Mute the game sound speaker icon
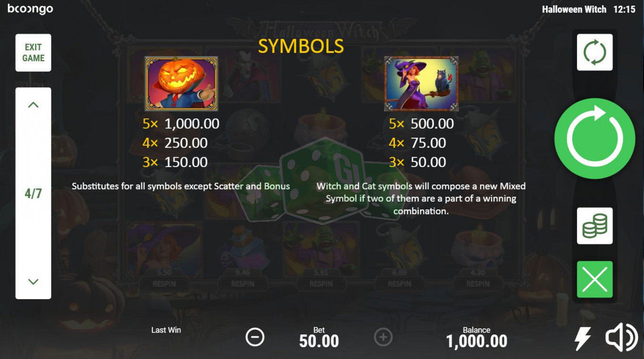Viewport: 644px width, 359px height. 621,337
